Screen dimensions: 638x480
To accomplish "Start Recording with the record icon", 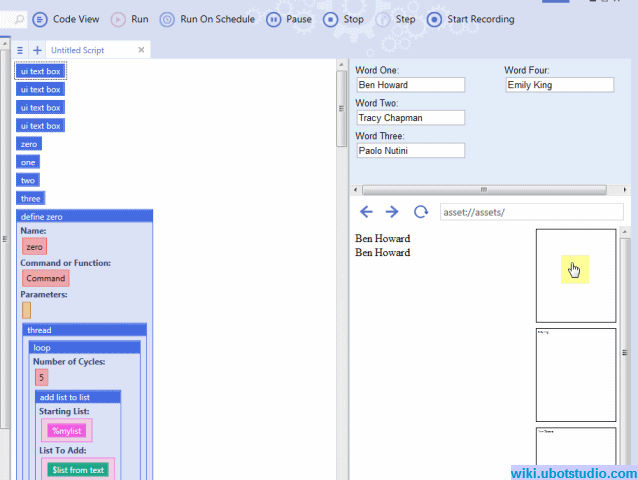I will [434, 20].
